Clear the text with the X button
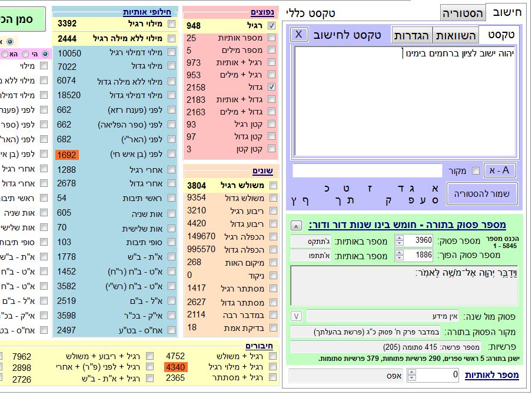This screenshot has height=395, width=532. click(299, 34)
